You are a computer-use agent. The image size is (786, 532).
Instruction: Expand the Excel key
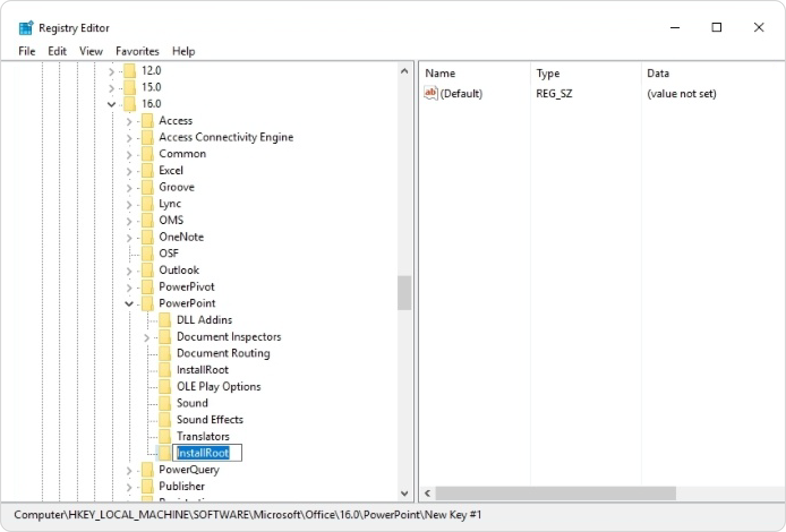[x=129, y=171]
